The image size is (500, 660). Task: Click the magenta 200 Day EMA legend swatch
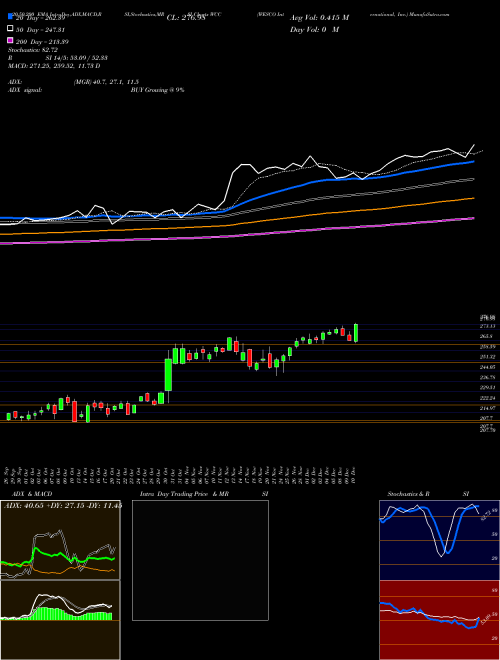click(x=10, y=40)
